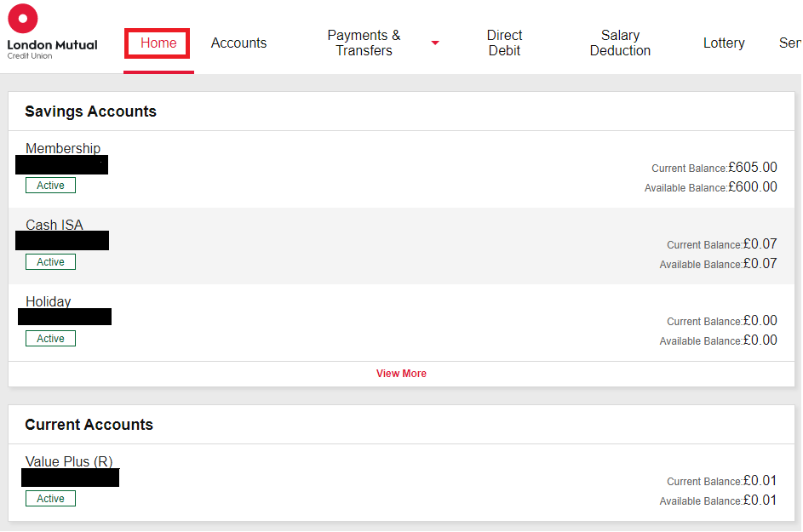
Task: Select the Direct Debit menu item
Action: coord(504,43)
